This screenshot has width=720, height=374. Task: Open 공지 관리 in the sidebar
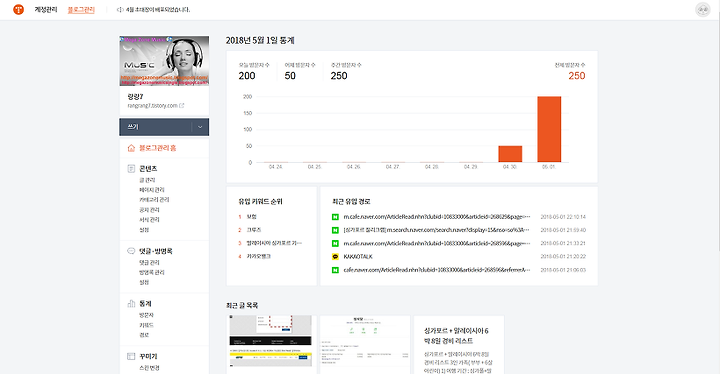(x=149, y=210)
